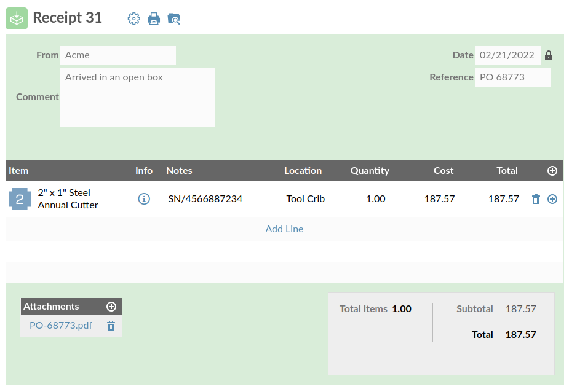Click the green Receipt icon beside title
Image resolution: width=569 pixels, height=392 pixels.
tap(17, 18)
